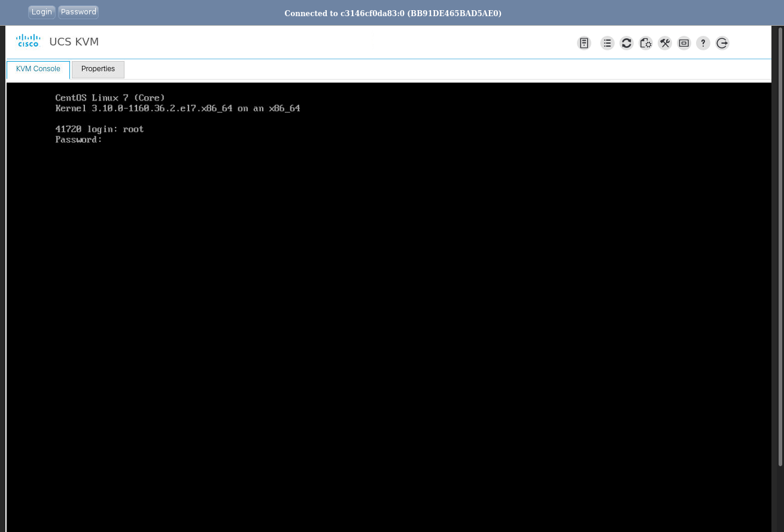Open the Tools and Macros icon
The width and height of the screenshot is (784, 532).
click(665, 43)
